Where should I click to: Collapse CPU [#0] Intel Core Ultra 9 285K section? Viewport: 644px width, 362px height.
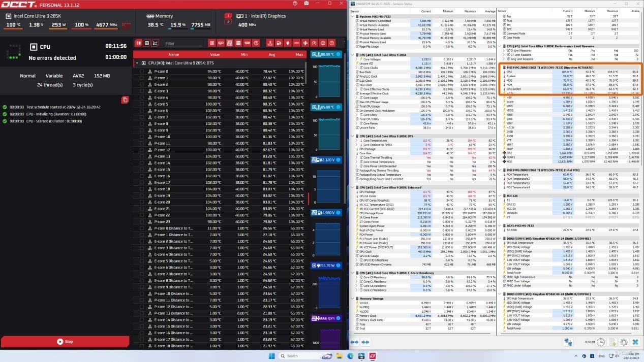pyautogui.click(x=353, y=55)
